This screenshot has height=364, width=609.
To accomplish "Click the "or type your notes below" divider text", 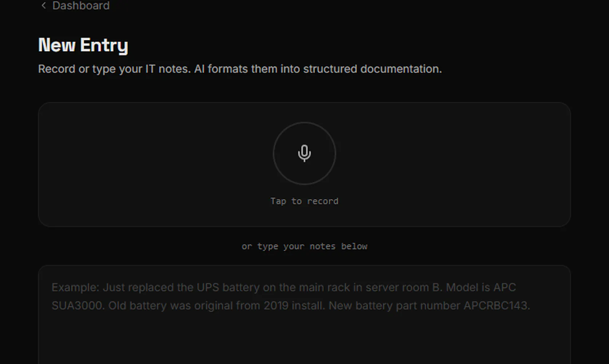I will pos(304,246).
